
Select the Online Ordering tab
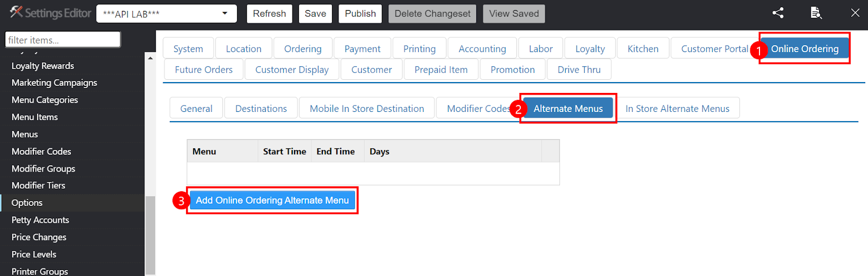pos(805,49)
